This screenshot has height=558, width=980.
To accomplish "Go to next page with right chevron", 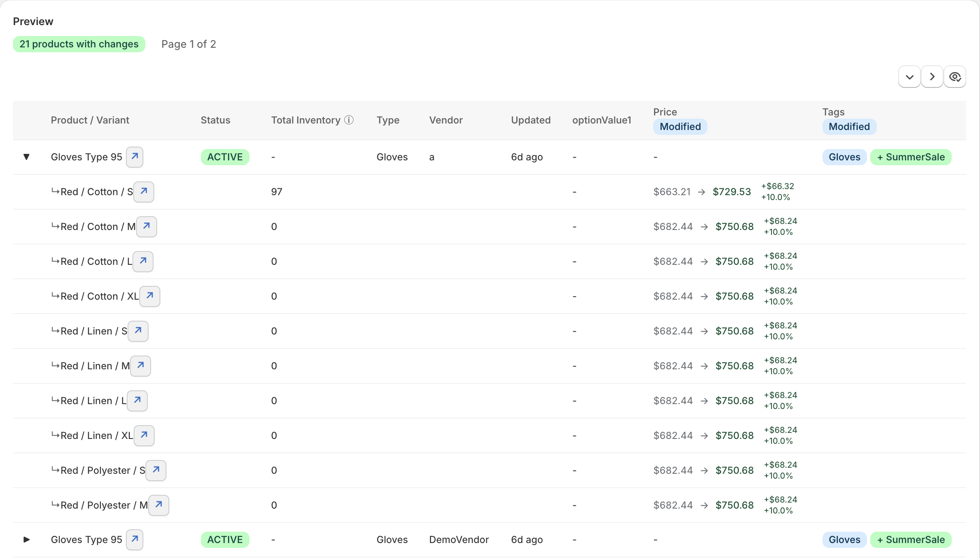I will [x=932, y=77].
